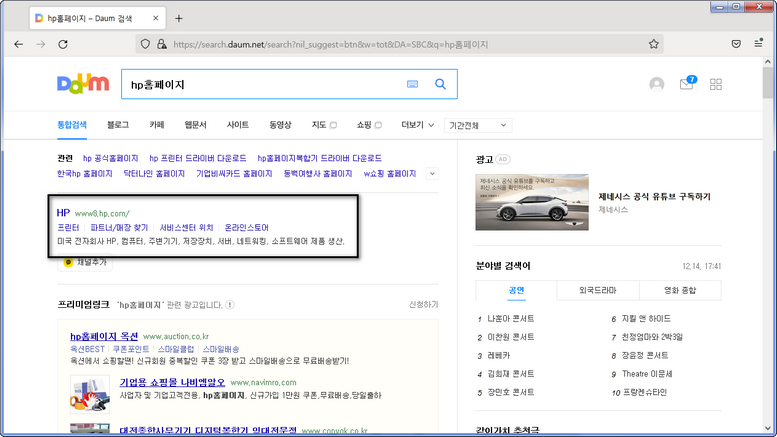Click the magnifier search button
The width and height of the screenshot is (777, 437).
click(x=441, y=84)
